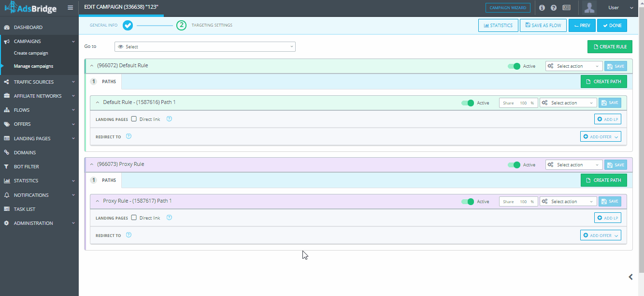Select the Paths tab under Default Rule
Viewport: 644px width, 296px height.
click(104, 82)
